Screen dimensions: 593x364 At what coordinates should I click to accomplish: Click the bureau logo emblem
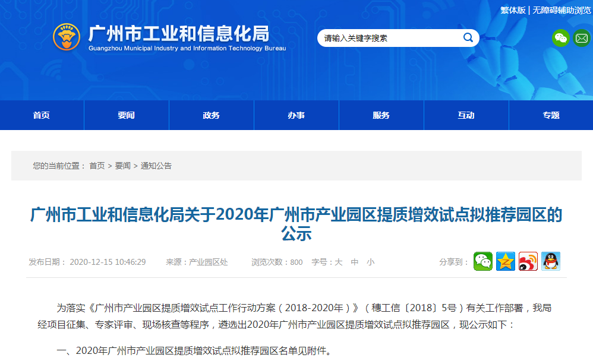point(67,37)
